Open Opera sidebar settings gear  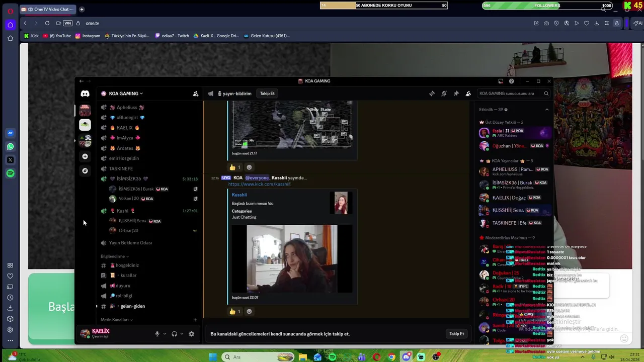coord(10,330)
